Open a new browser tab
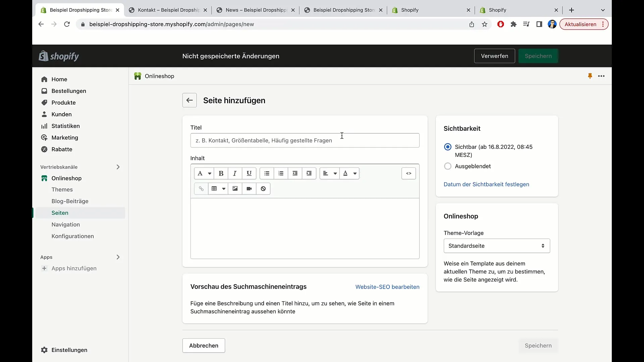Screen dimensions: 644x362 pyautogui.click(x=572, y=10)
